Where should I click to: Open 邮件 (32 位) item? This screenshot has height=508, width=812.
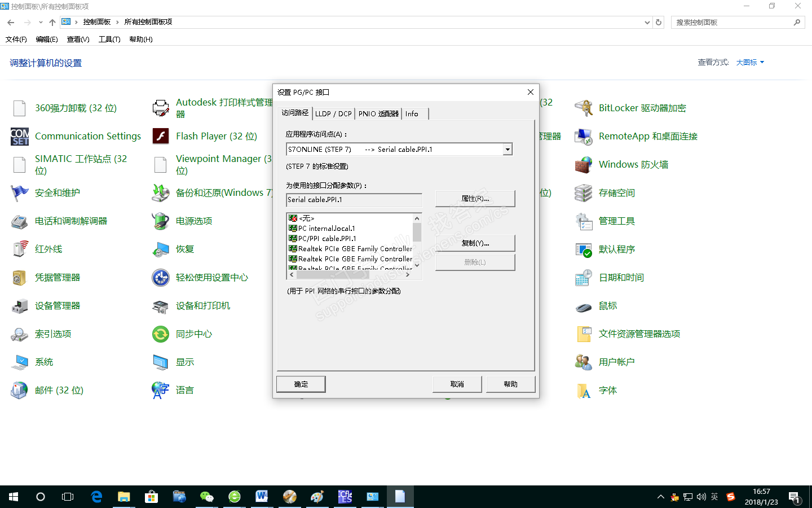pos(47,390)
